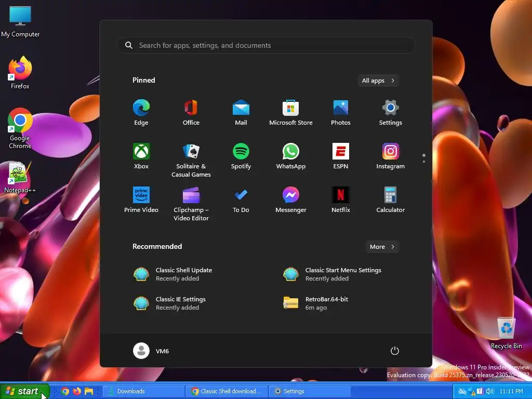Launch Clipchamp – Video Editor
The height and width of the screenshot is (399, 532).
pos(191,204)
